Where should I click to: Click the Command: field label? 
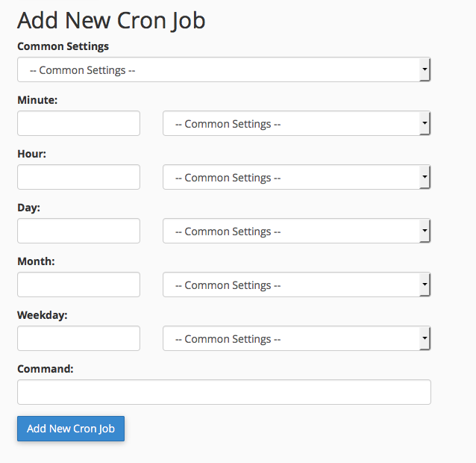pos(46,369)
